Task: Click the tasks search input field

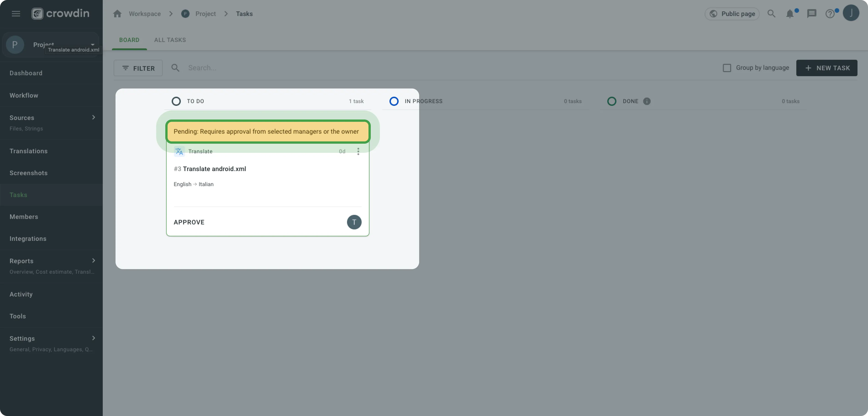Action: coord(270,68)
